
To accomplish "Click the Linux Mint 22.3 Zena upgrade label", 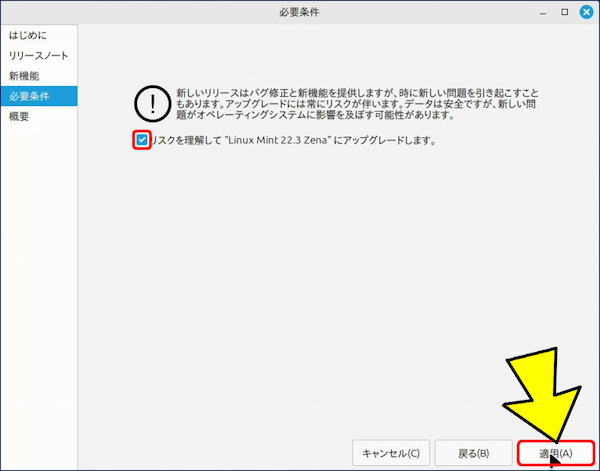I will click(x=294, y=140).
